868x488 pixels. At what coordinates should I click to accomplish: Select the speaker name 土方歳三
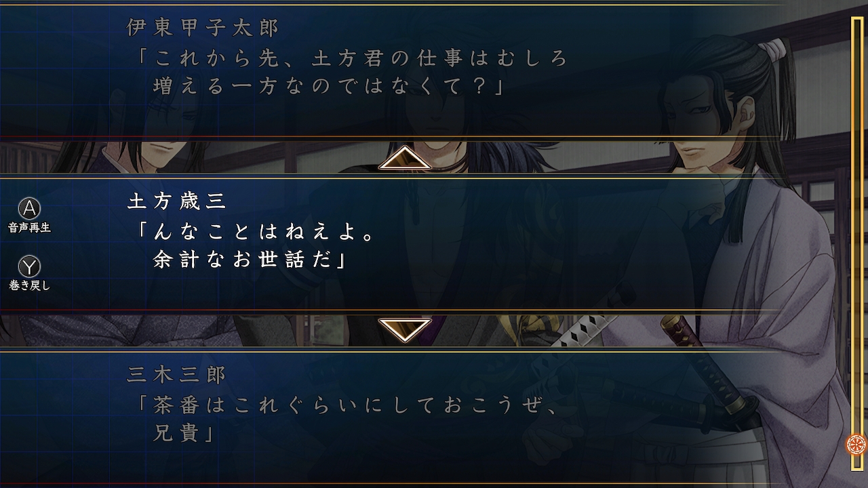(177, 201)
